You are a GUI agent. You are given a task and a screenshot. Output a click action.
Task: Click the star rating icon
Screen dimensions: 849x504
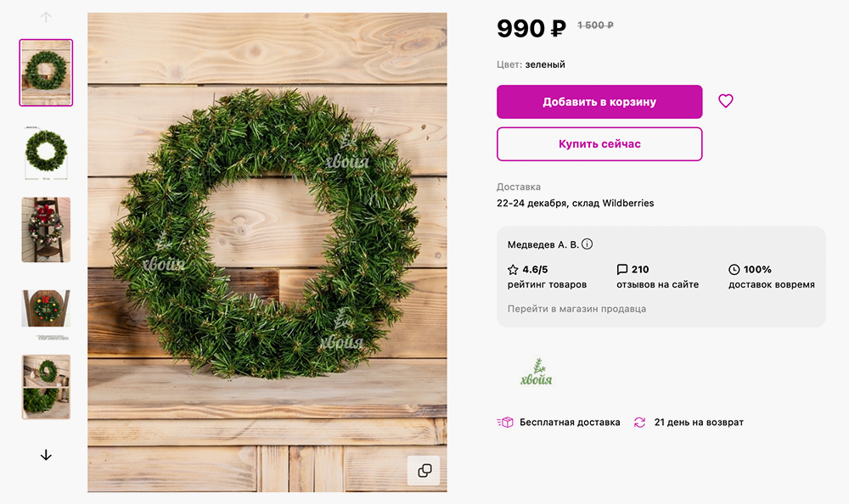tap(513, 270)
